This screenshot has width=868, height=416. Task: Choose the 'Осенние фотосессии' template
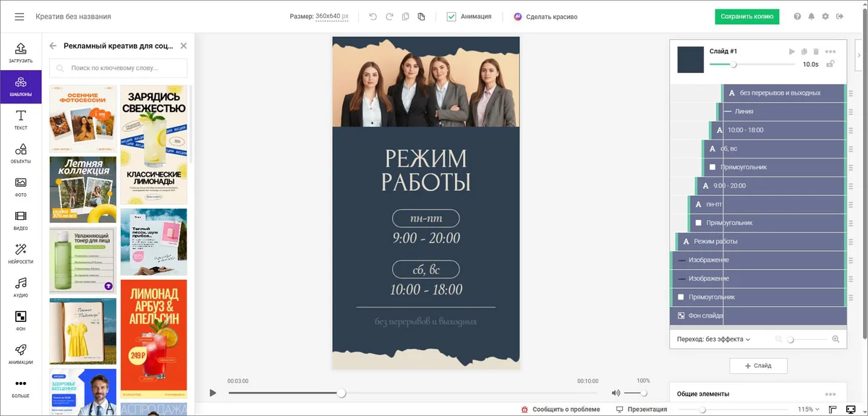pyautogui.click(x=82, y=119)
